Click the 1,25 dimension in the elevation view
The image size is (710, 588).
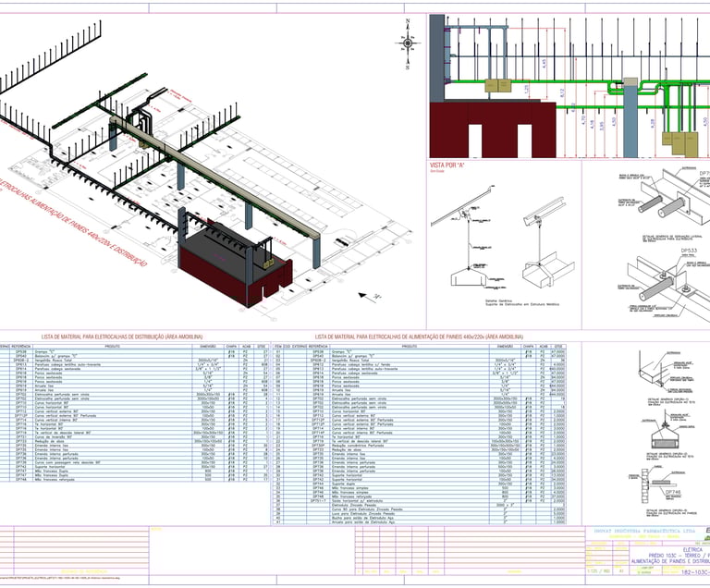tap(526, 90)
